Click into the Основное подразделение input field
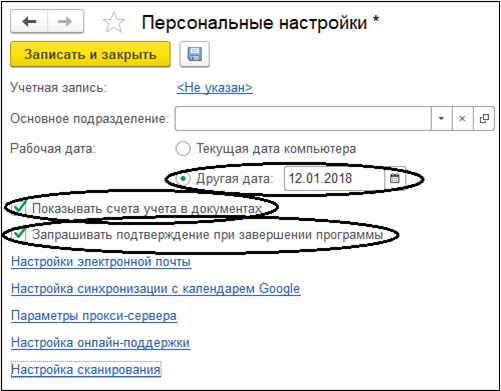This screenshot has width=501, height=391. pos(303,118)
